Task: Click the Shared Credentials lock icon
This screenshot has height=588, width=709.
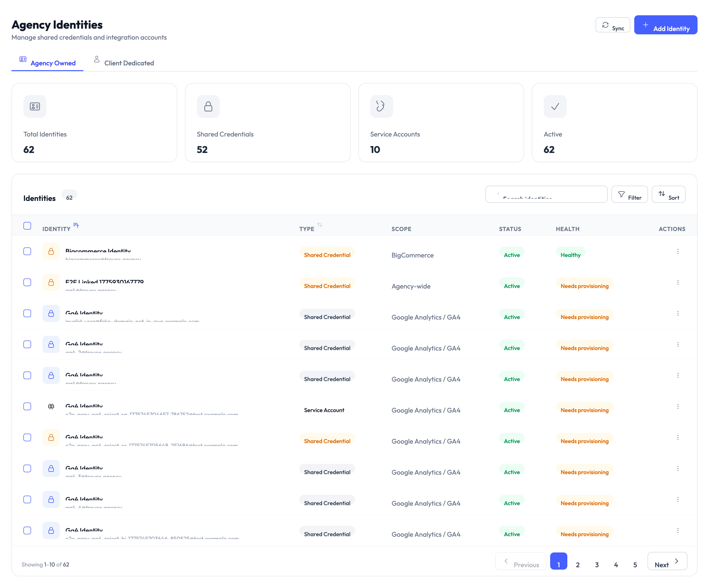Action: [x=208, y=107]
